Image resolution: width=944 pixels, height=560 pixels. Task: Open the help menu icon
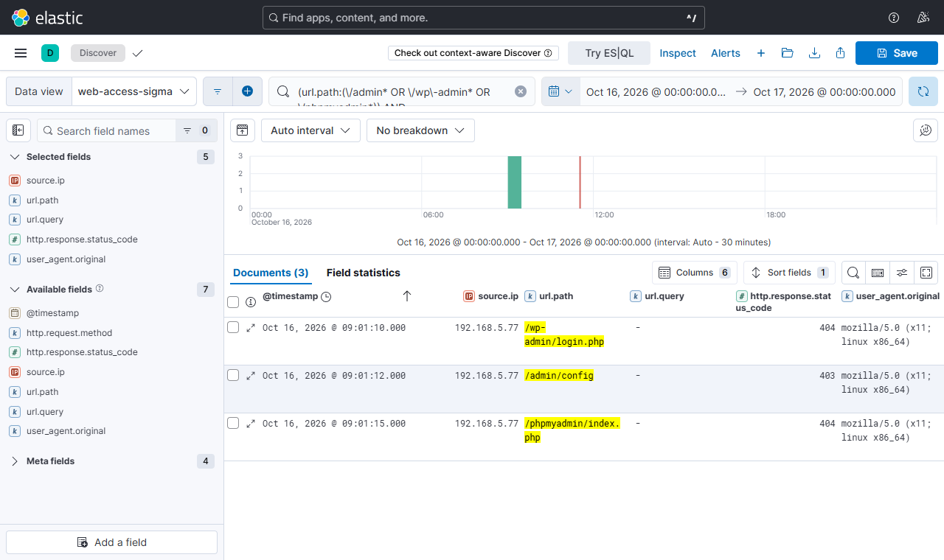(894, 18)
